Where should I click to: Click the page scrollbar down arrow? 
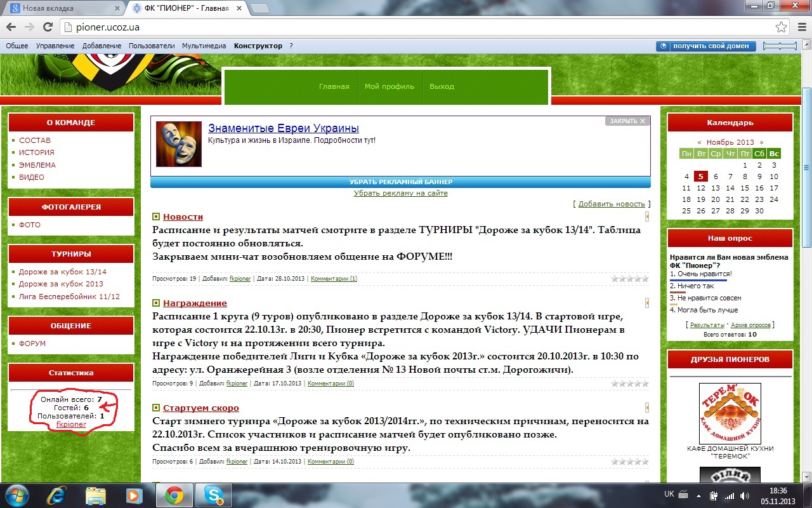[807, 476]
